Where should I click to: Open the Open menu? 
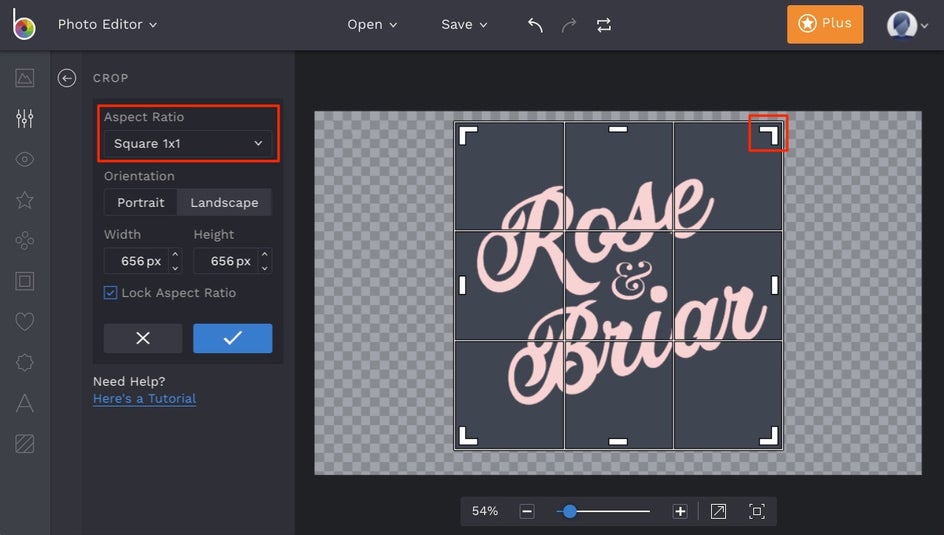click(372, 25)
